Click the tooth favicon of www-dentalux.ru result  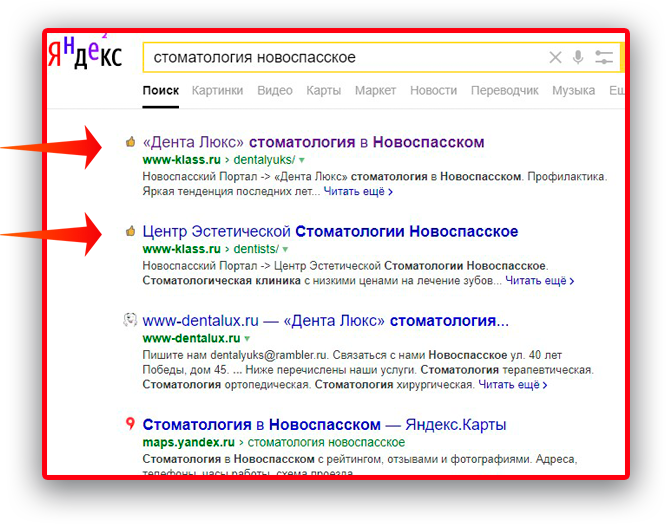130,320
